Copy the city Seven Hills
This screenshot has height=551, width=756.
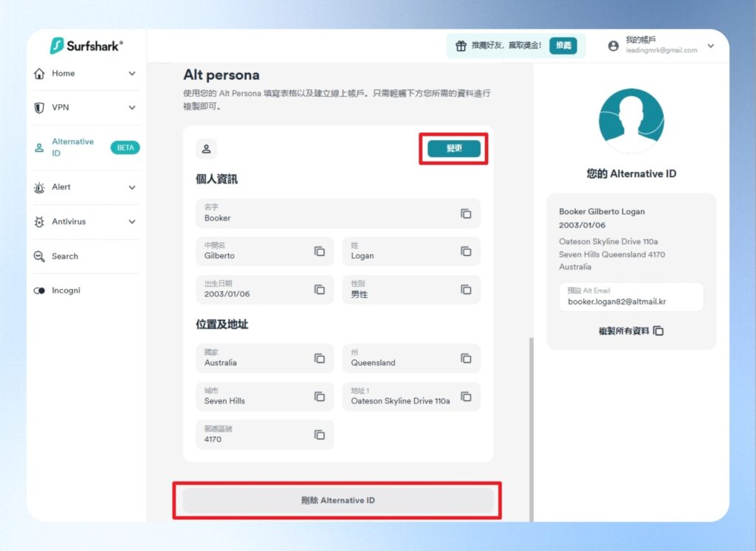click(x=319, y=396)
